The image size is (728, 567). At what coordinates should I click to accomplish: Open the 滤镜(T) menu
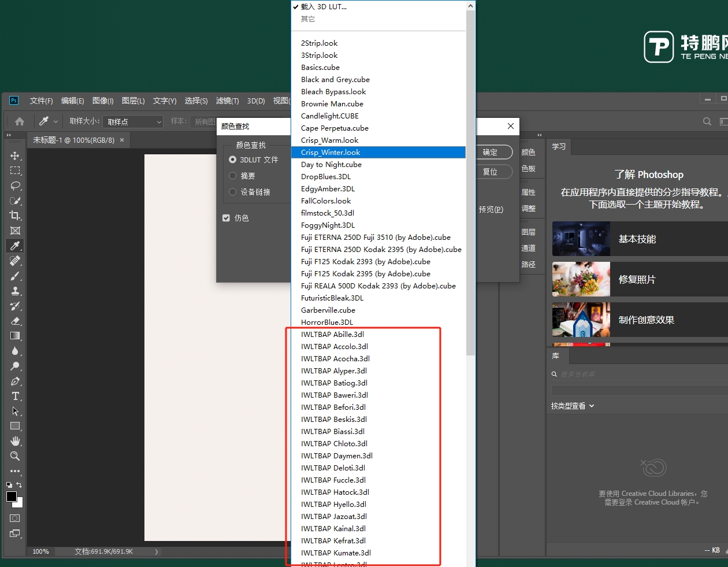tap(227, 101)
